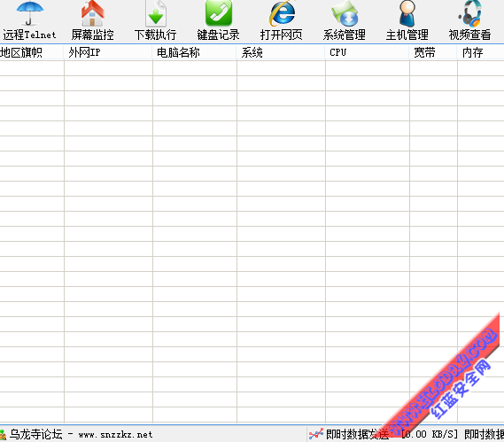The image size is (504, 442).
Task: Click the www.snzzkz.net address text
Action: coord(115,435)
